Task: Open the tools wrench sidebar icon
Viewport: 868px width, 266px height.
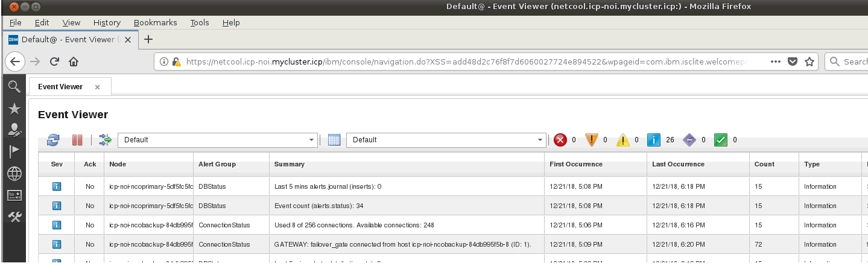Action: click(14, 218)
